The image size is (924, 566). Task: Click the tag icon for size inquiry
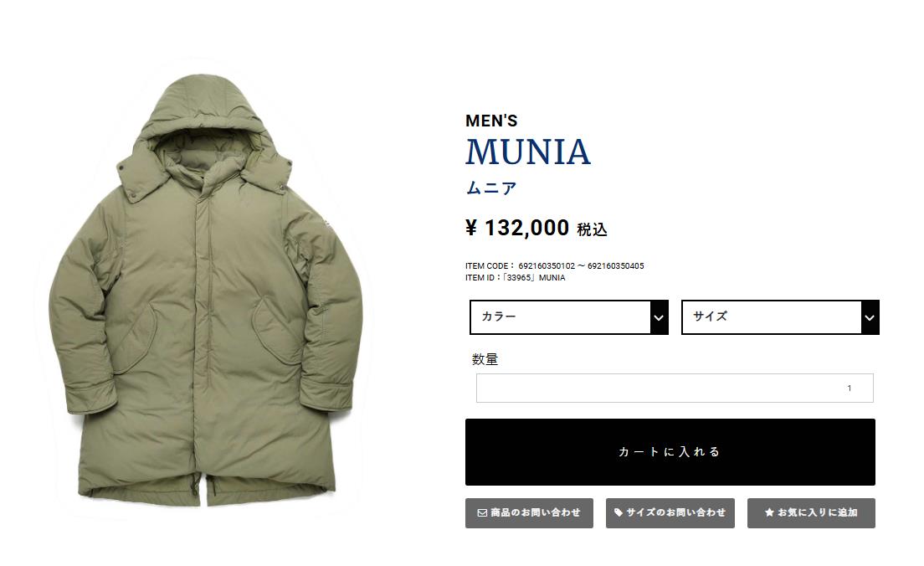pyautogui.click(x=619, y=513)
